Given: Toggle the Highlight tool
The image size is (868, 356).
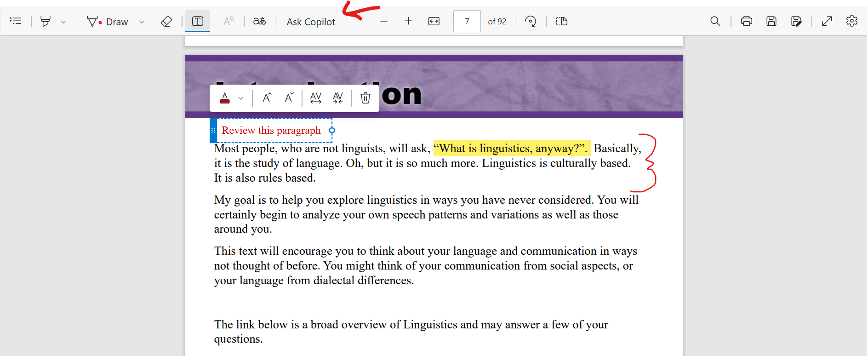Looking at the screenshot, I should (x=46, y=21).
